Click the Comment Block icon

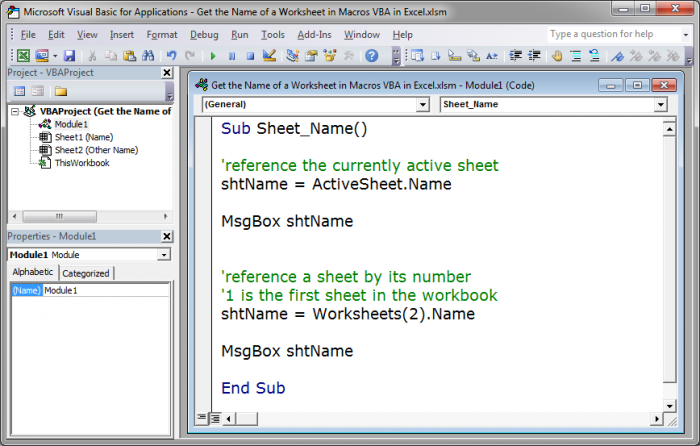pos(576,56)
